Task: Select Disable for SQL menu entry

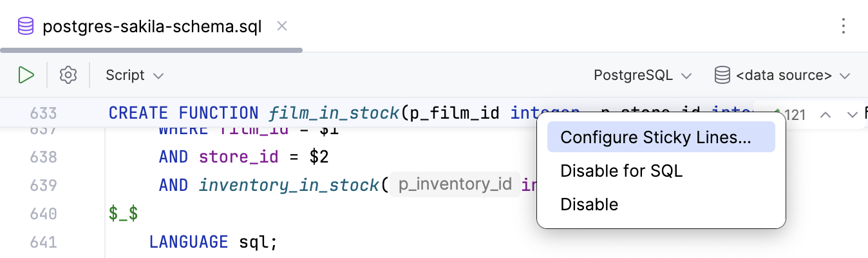Action: (621, 171)
